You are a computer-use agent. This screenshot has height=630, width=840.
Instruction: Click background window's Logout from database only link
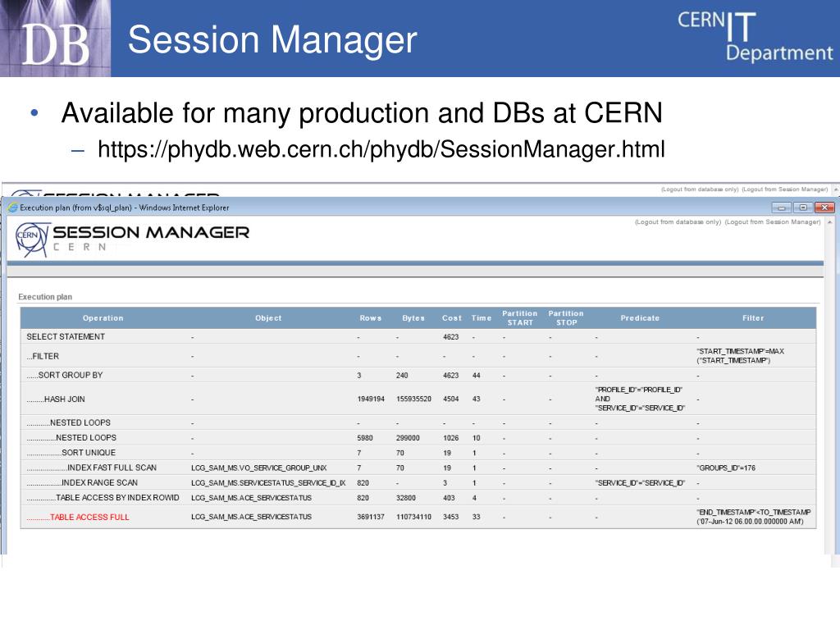700,189
